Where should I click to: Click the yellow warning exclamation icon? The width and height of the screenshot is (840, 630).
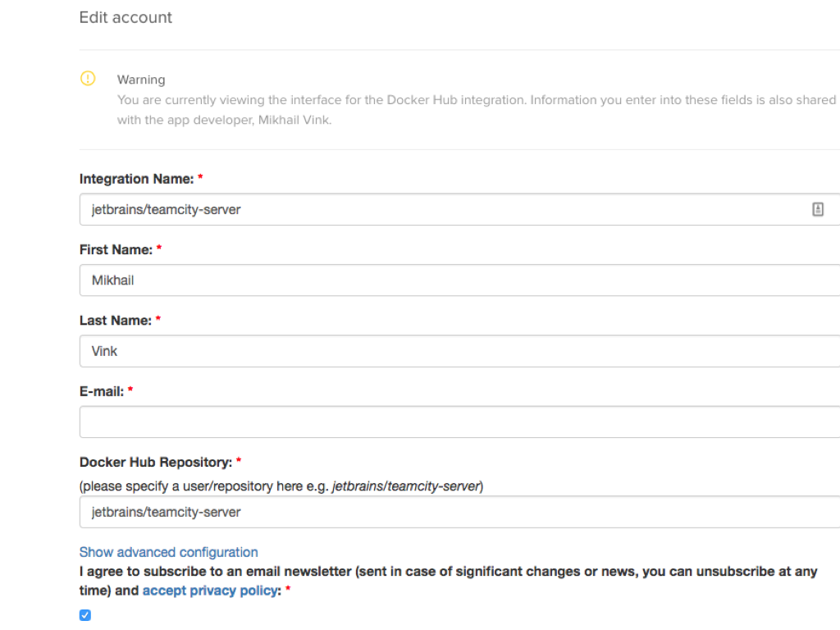[88, 79]
